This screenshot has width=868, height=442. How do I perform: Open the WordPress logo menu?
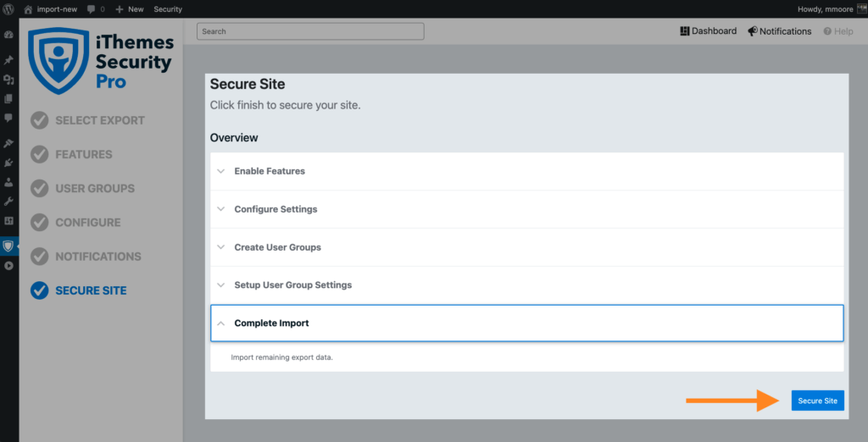click(x=8, y=8)
